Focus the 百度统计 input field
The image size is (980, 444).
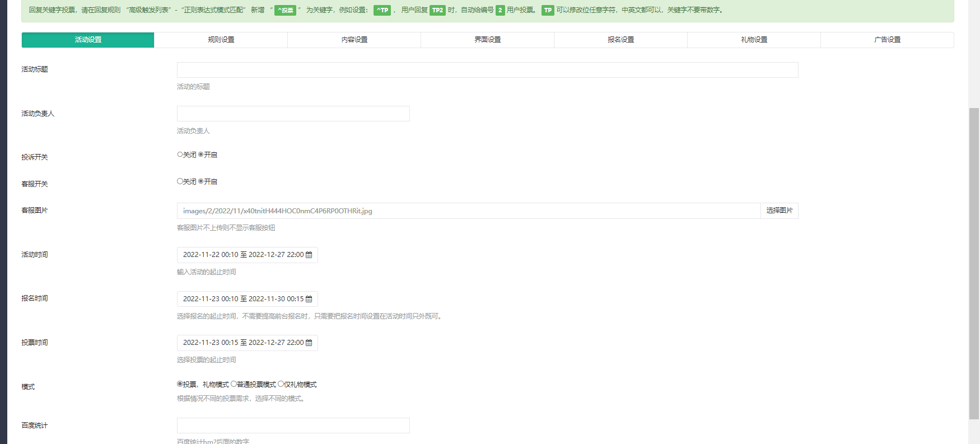293,426
